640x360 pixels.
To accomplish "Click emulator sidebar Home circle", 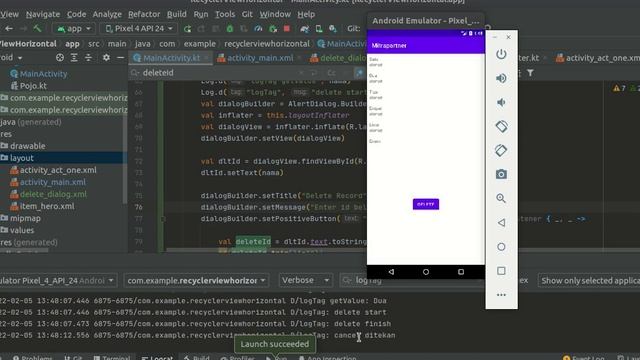I will 501,247.
